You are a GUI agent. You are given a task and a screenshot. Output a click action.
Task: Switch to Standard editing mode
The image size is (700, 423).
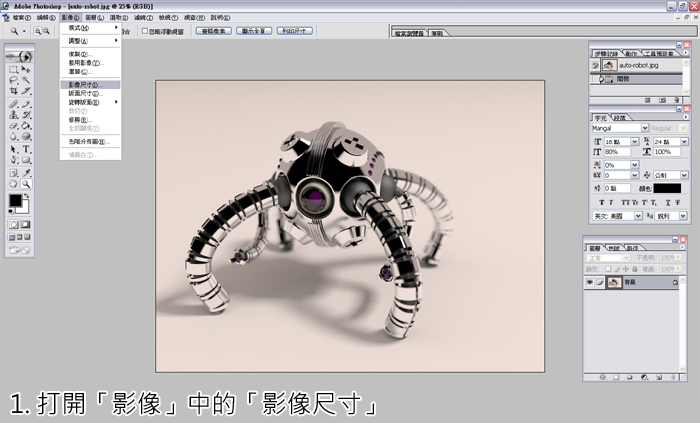14,224
